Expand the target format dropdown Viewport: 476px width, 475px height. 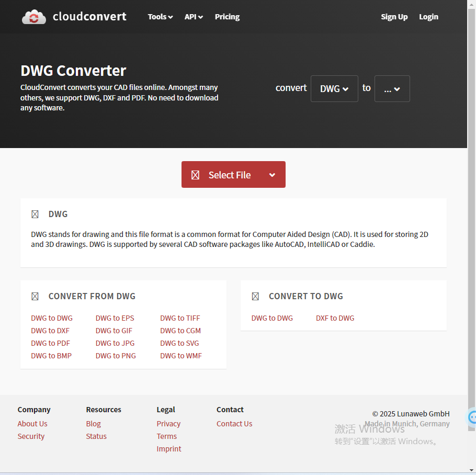click(392, 88)
